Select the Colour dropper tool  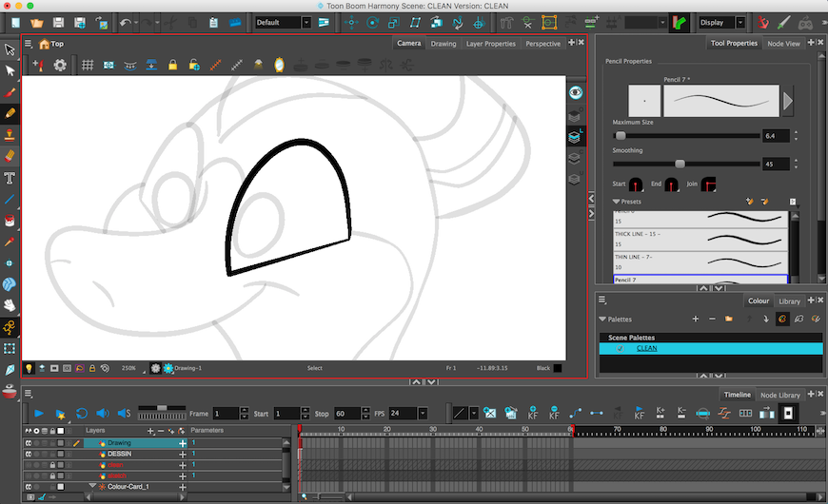click(10, 242)
